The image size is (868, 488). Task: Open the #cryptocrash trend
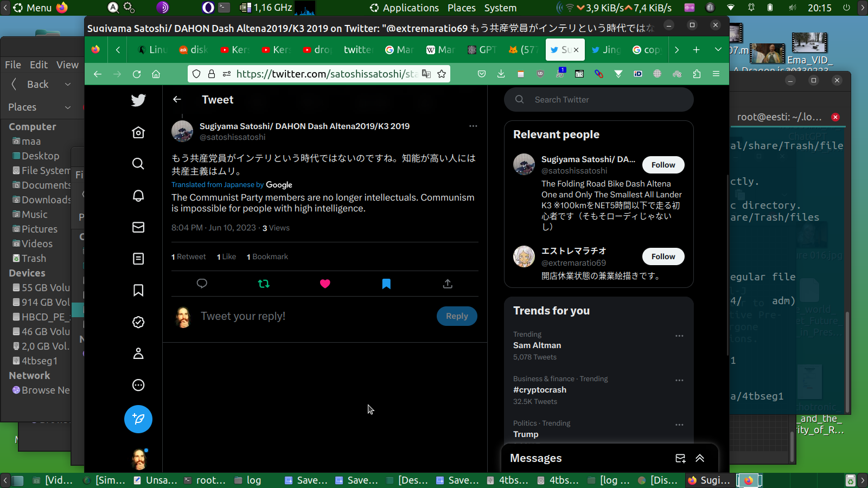click(x=540, y=390)
